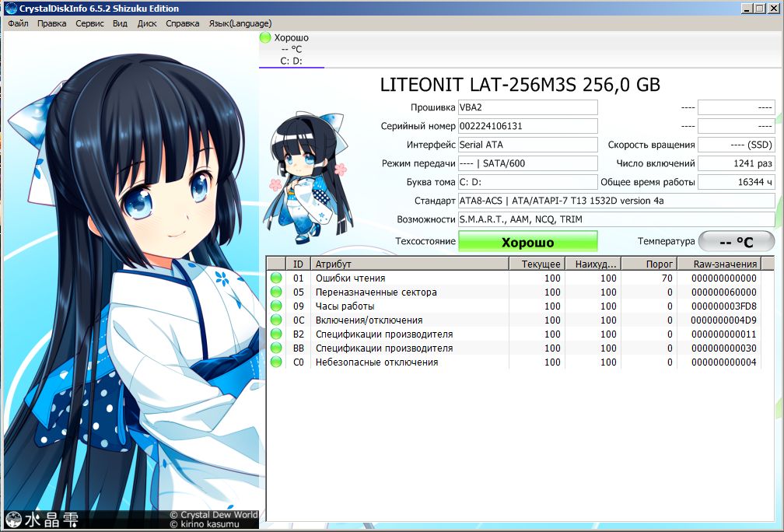Click the CrystalDiskInfo title bar icon
The height and width of the screenshot is (532, 784).
[10, 8]
